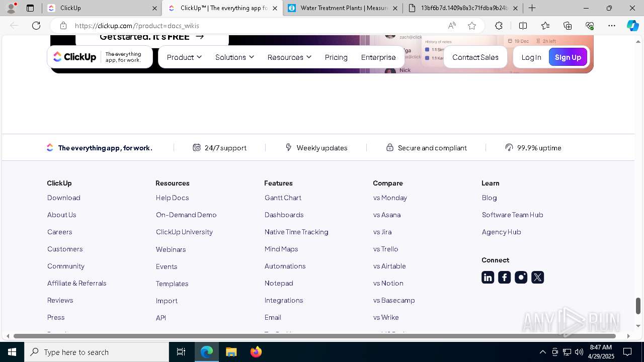Open the Templates link
Image resolution: width=644 pixels, height=362 pixels.
(172, 284)
